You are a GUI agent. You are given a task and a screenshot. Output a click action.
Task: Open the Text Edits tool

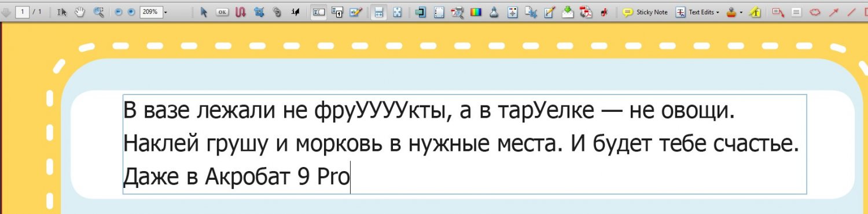click(696, 12)
